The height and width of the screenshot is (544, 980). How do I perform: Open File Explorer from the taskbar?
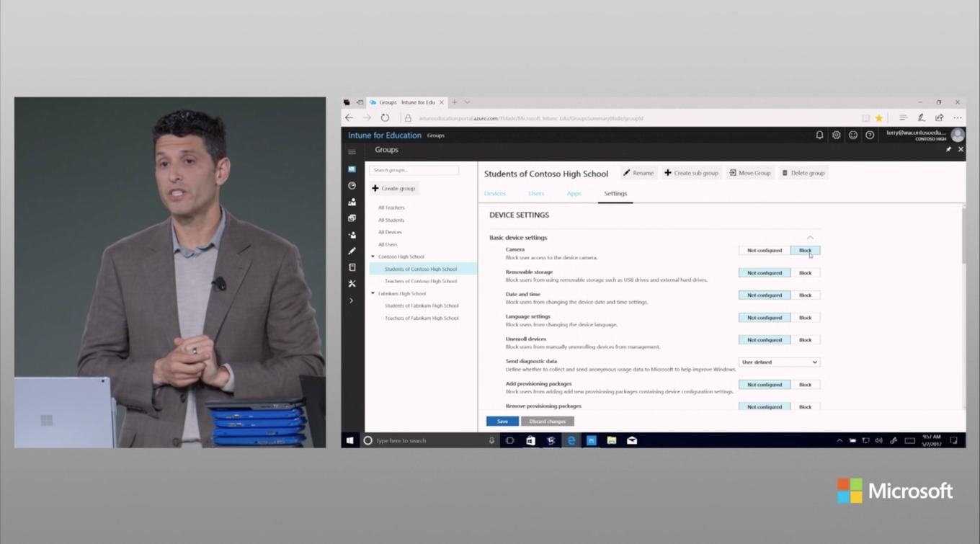(611, 440)
